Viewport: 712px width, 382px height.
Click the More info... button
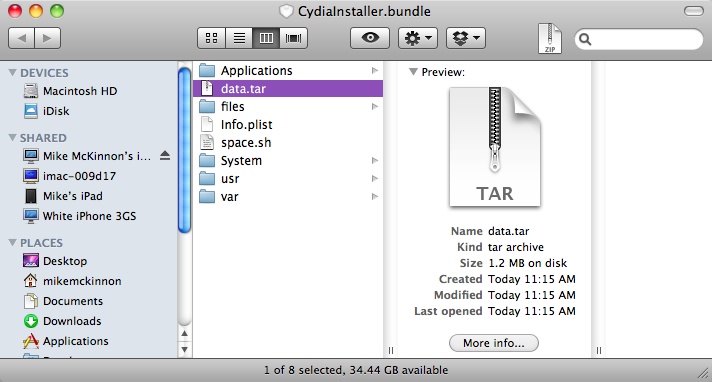coord(494,343)
